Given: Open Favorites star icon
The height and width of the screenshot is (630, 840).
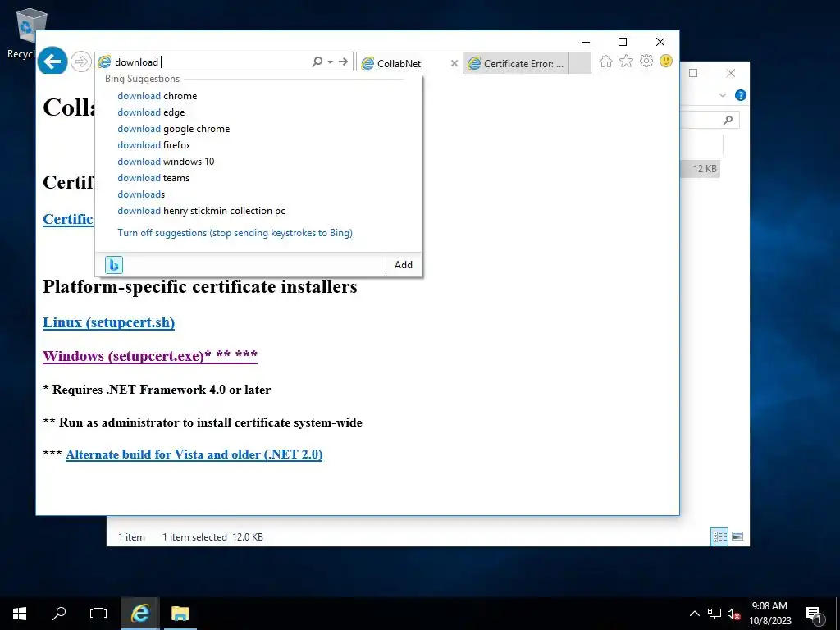Looking at the screenshot, I should pyautogui.click(x=626, y=61).
